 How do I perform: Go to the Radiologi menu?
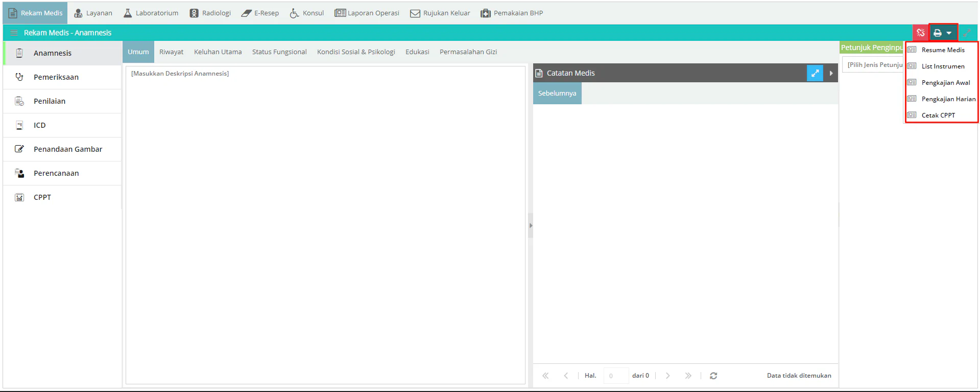[210, 13]
